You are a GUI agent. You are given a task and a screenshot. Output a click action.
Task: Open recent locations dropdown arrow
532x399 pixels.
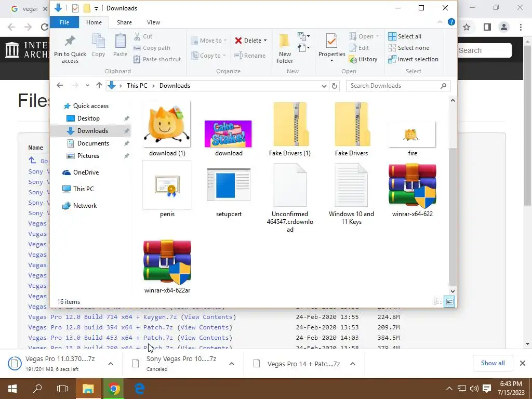87,86
